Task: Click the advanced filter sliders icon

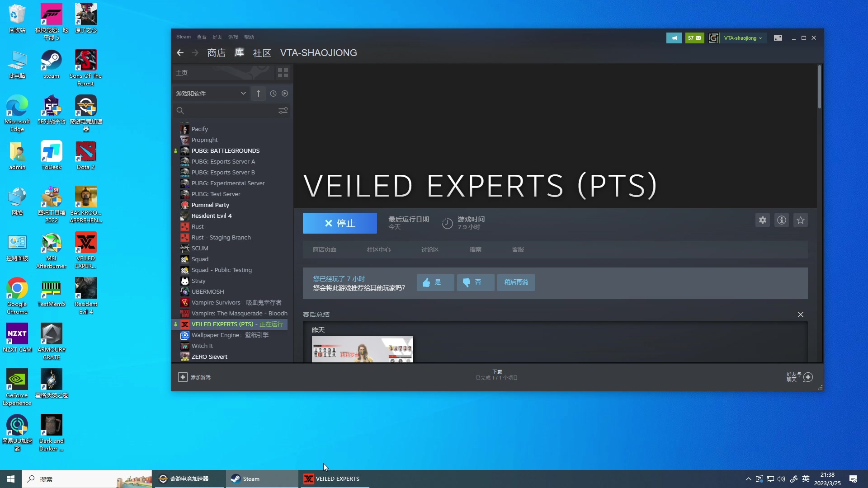Action: (x=283, y=111)
